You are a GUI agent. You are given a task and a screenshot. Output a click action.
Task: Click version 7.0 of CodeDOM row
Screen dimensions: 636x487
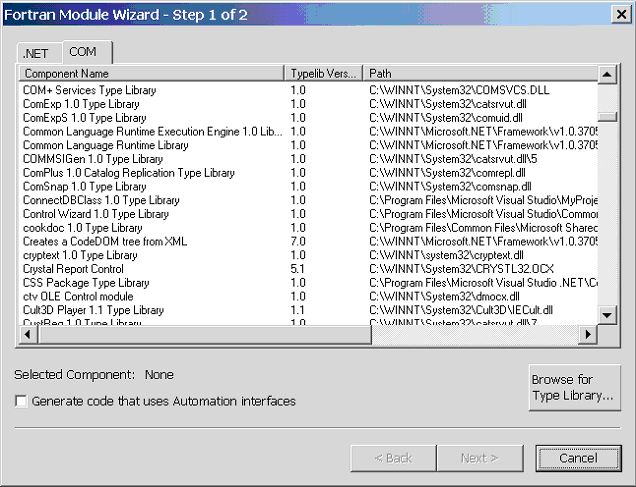(298, 242)
